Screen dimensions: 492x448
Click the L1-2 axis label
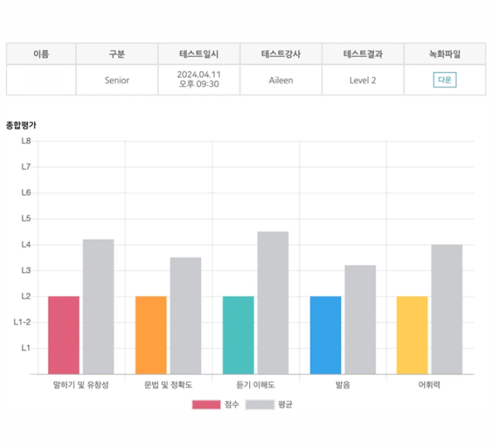tap(22, 322)
